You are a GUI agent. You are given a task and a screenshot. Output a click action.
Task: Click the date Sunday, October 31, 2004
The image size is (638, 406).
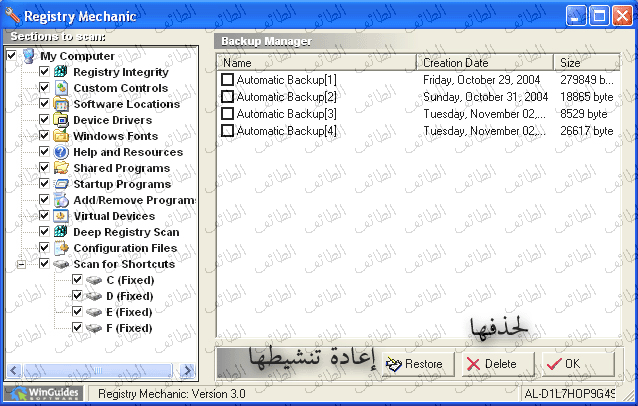tap(485, 97)
